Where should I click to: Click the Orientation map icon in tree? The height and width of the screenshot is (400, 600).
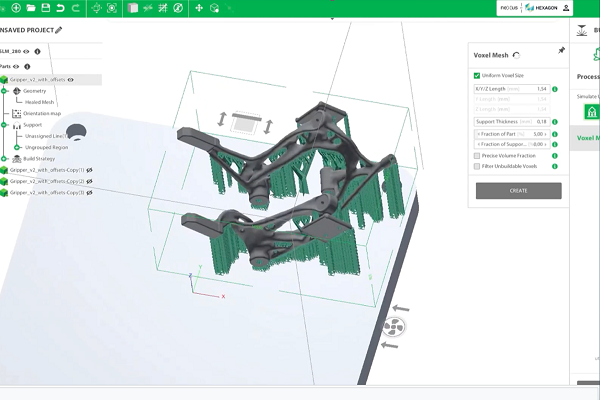(x=16, y=113)
